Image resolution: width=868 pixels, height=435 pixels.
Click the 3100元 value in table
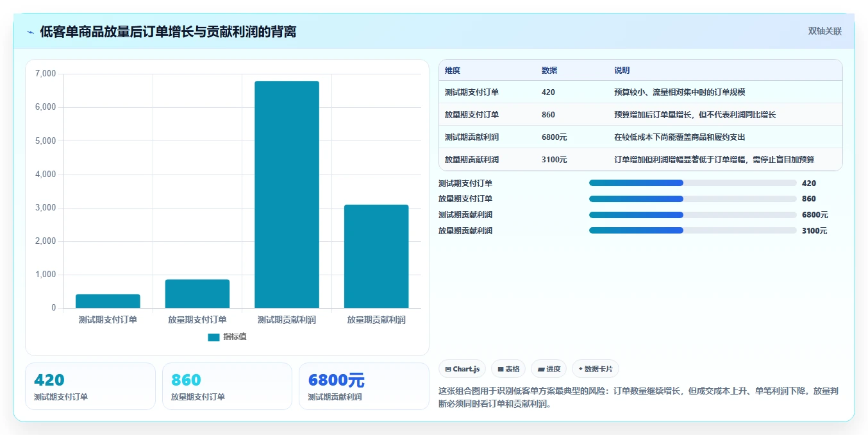pos(555,159)
